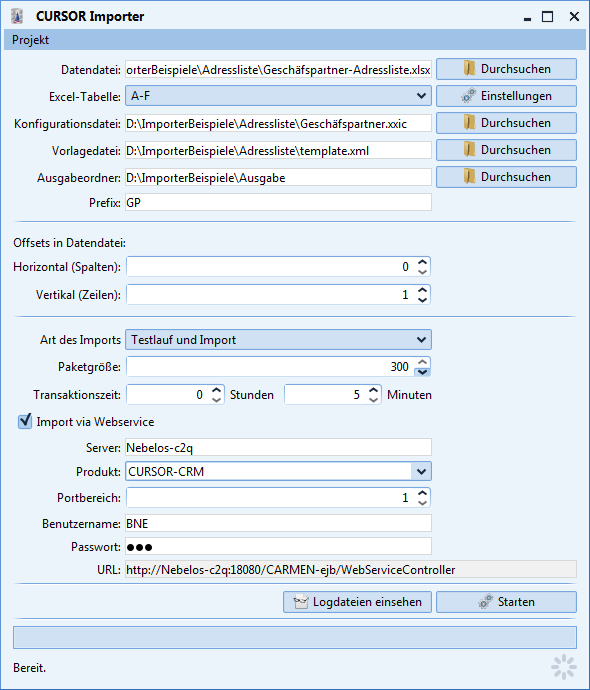The image size is (590, 690).
Task: Decrease Paketgröße using down arrow
Action: tap(422, 372)
